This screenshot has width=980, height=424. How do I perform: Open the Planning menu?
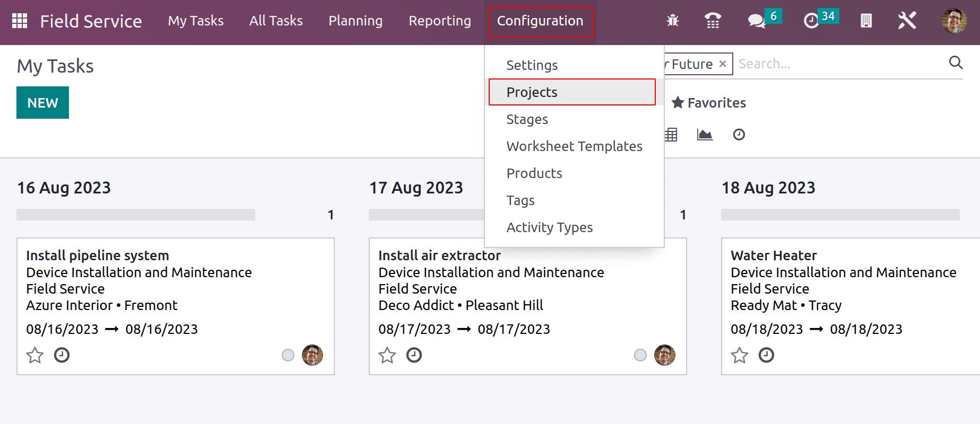[x=355, y=21]
